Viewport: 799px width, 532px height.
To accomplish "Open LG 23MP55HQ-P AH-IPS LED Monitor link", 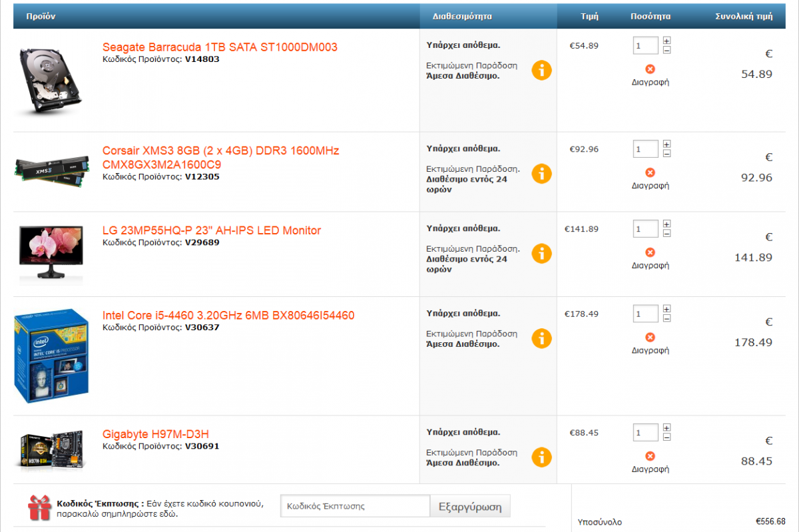I will tap(212, 230).
